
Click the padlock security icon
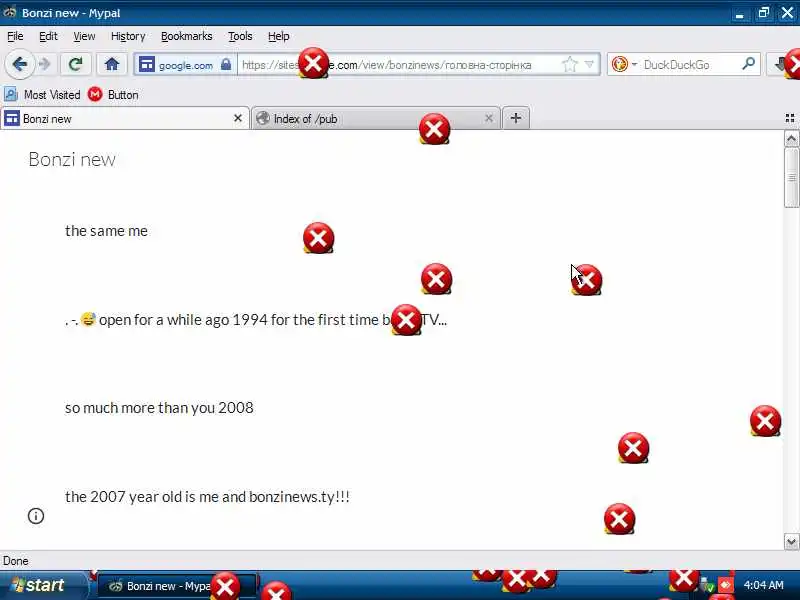tap(226, 64)
